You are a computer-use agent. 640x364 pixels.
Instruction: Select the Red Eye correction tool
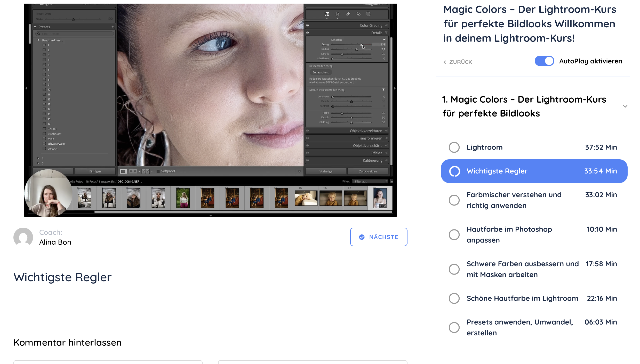[358, 14]
